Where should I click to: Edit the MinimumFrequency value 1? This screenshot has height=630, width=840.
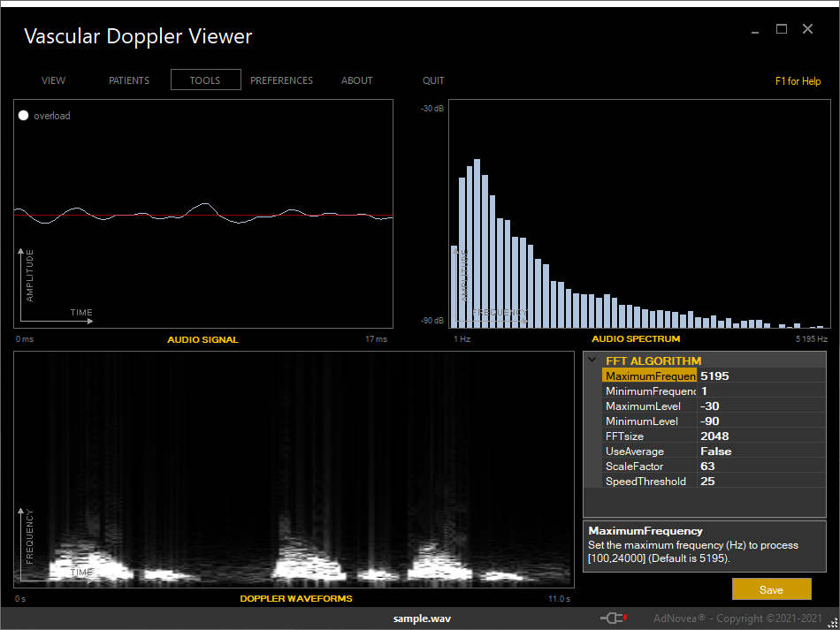tap(761, 391)
